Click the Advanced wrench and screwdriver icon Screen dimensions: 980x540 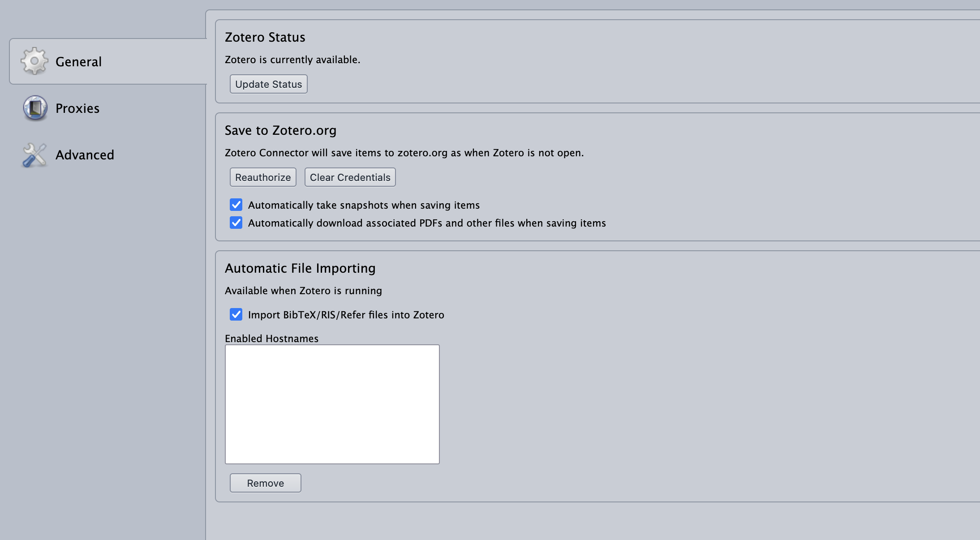[34, 155]
